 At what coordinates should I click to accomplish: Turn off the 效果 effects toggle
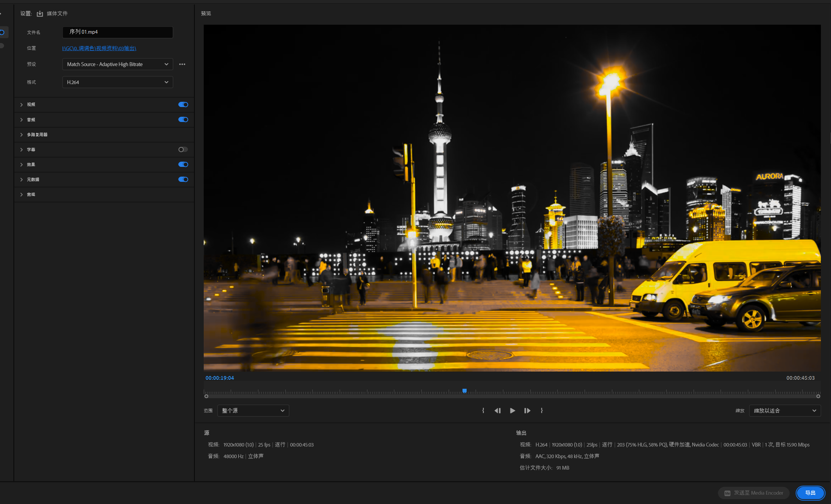(183, 164)
